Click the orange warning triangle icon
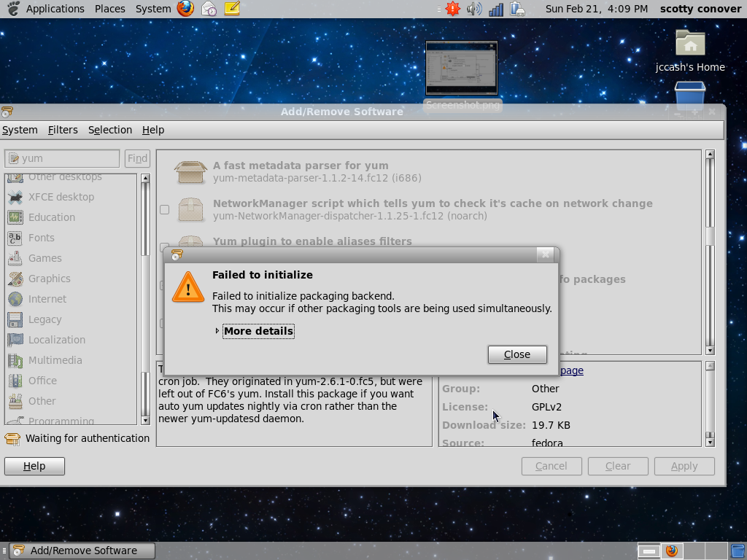The width and height of the screenshot is (747, 560). [188, 287]
